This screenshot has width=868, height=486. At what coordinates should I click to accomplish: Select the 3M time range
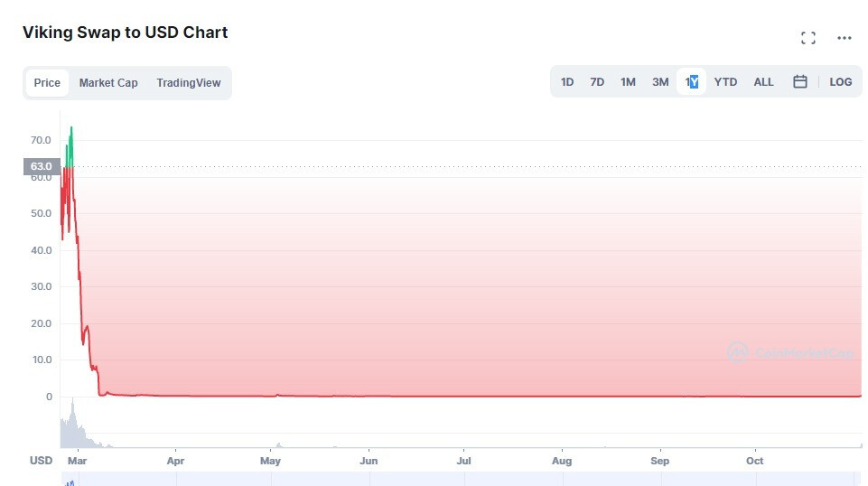[x=660, y=82]
